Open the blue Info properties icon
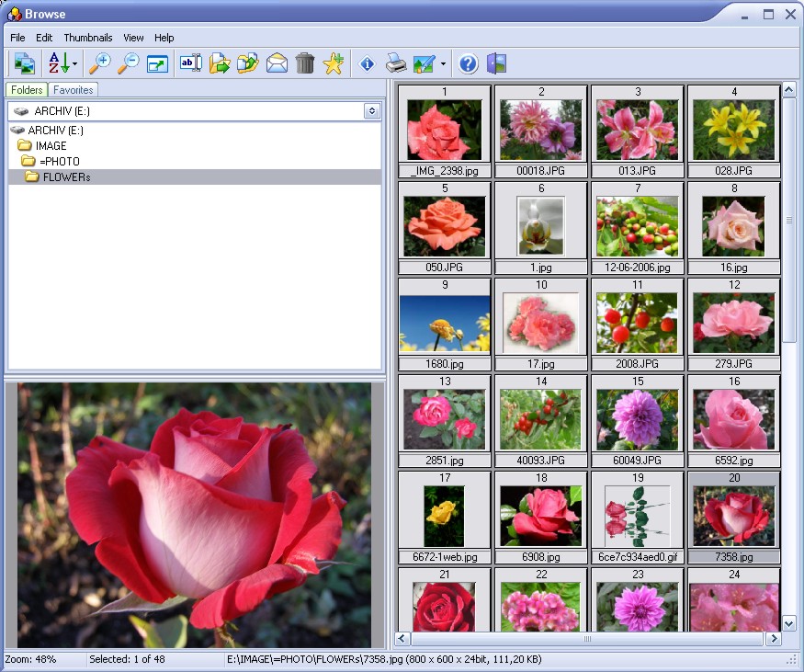 368,63
